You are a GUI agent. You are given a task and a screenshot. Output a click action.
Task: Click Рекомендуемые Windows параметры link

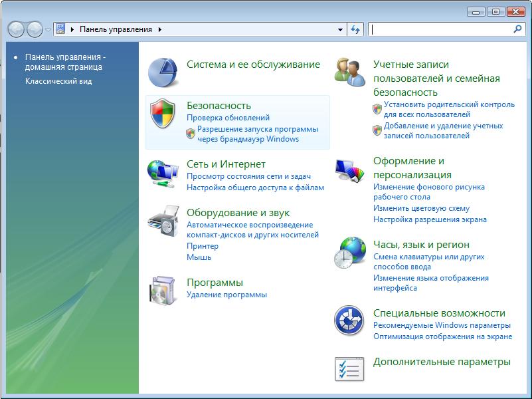click(x=442, y=325)
